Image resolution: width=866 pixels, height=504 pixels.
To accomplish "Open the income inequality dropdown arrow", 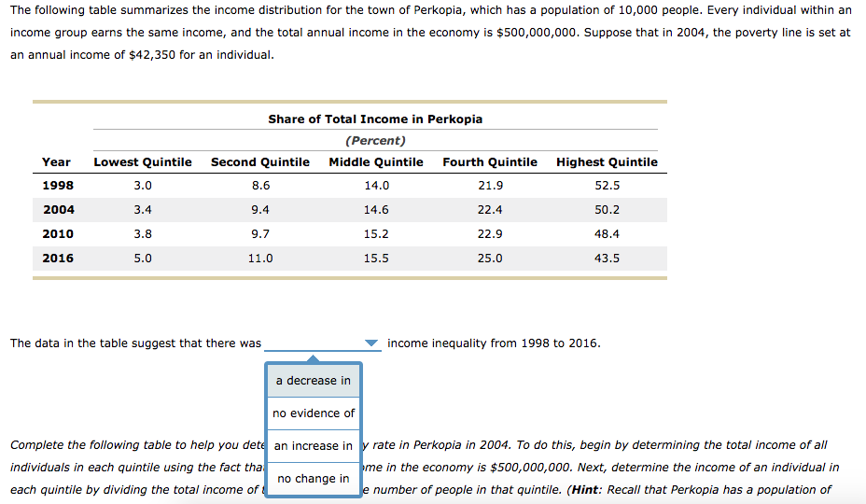I will click(371, 343).
